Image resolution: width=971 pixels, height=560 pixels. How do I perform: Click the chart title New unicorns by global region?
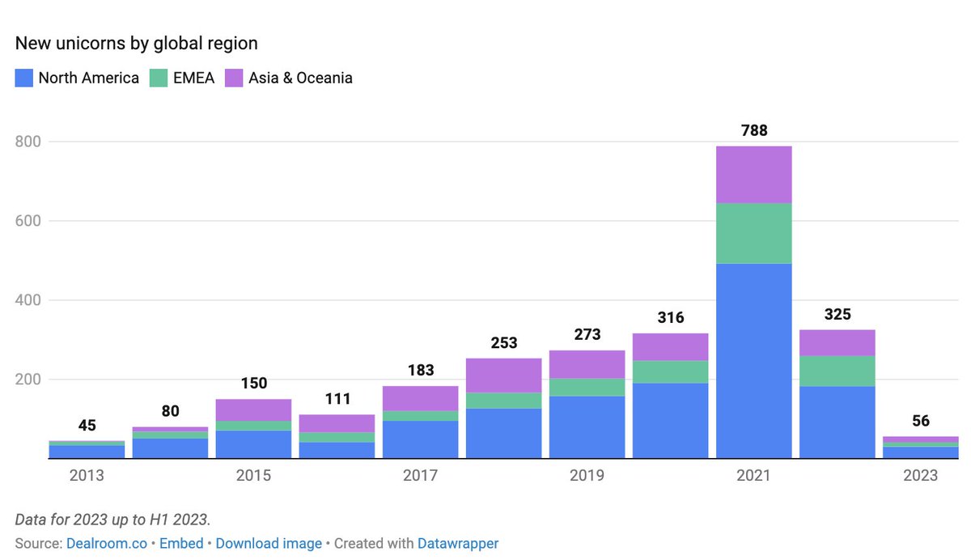(137, 43)
